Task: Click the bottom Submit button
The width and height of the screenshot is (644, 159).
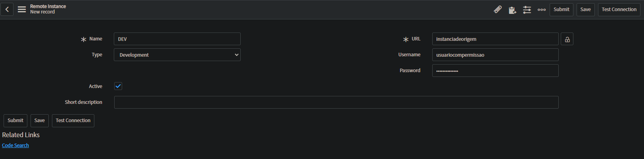Action: 15,121
